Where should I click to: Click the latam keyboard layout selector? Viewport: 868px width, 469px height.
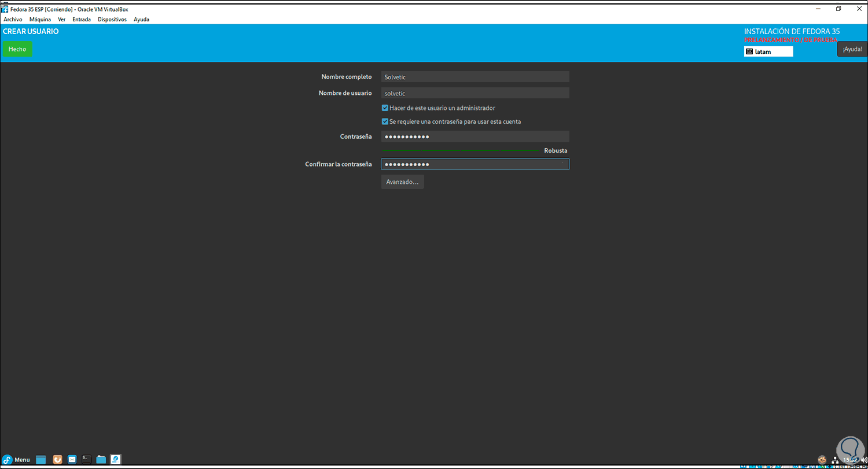coord(768,51)
